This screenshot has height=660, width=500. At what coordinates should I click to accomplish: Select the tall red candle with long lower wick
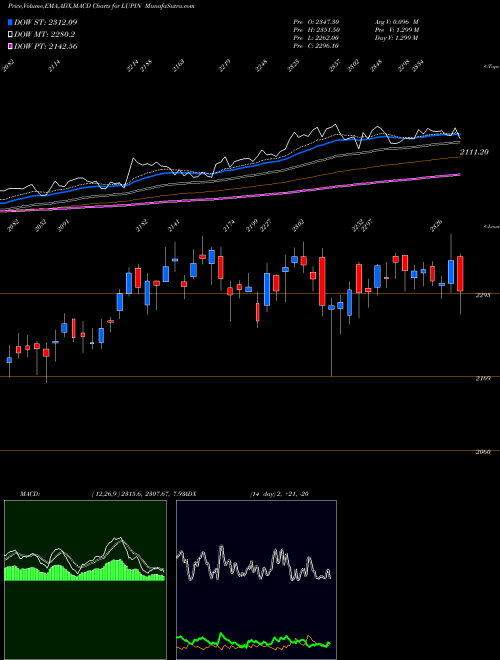point(322,281)
